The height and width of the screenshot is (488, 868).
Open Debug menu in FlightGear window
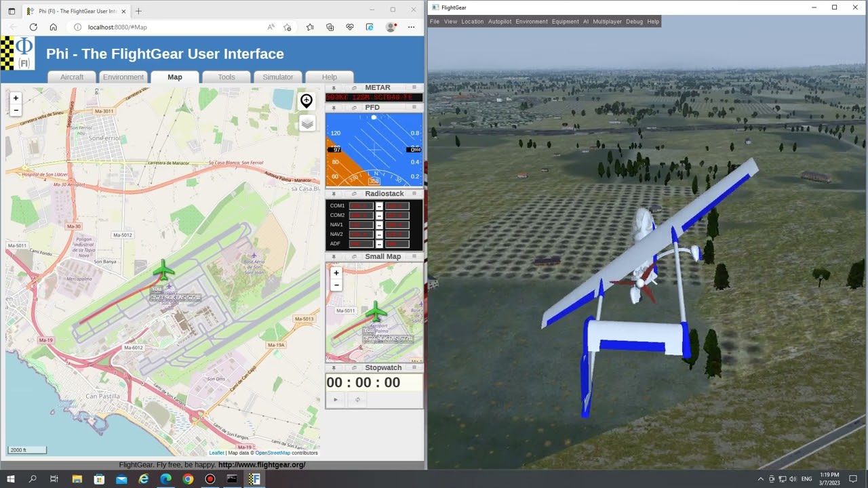[635, 22]
